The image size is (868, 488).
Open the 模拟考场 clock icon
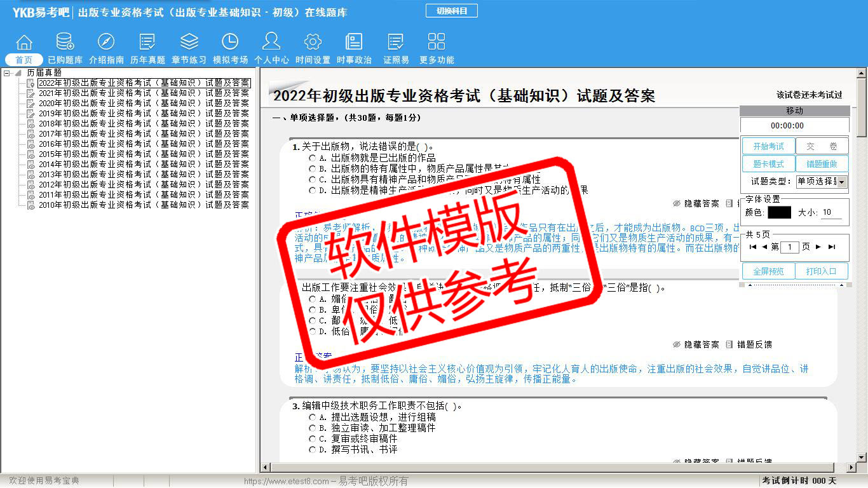tap(230, 43)
